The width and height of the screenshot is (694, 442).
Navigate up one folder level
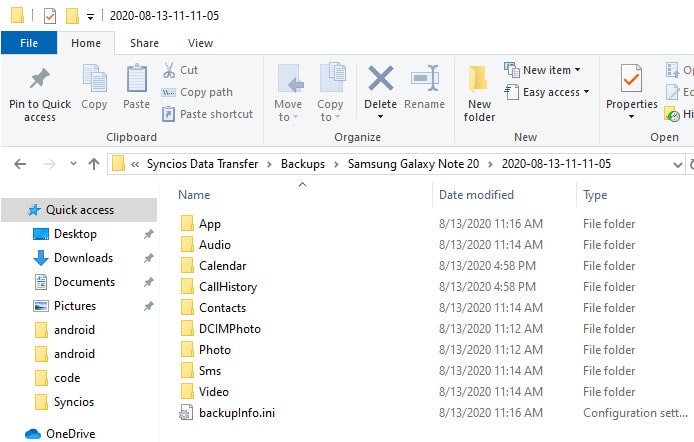tap(94, 164)
